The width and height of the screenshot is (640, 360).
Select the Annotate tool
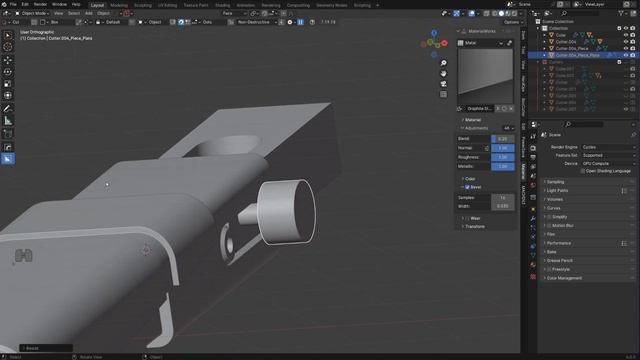(x=7, y=109)
